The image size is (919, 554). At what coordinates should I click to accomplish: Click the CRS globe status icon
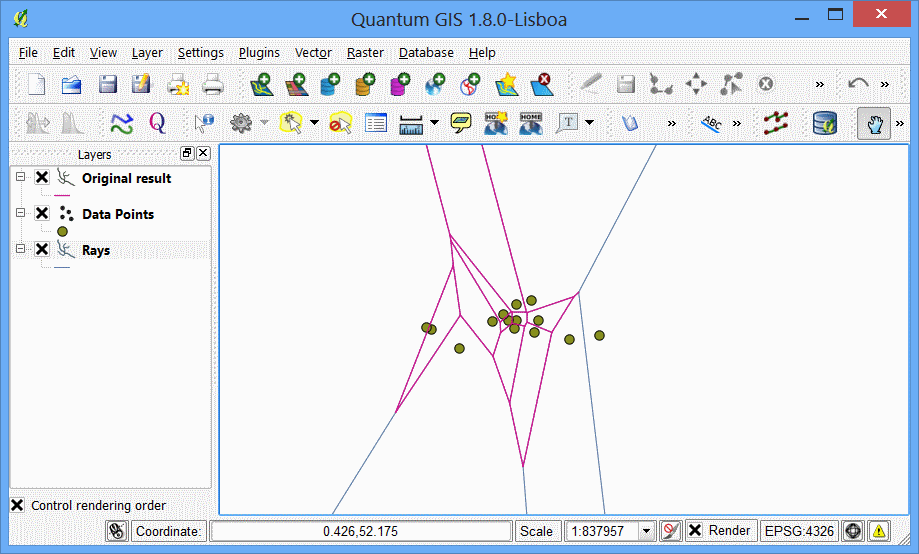coord(853,531)
